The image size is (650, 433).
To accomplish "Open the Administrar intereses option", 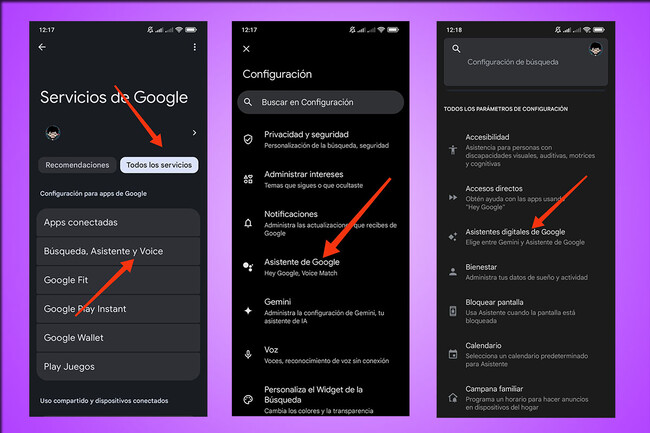I will (320, 179).
